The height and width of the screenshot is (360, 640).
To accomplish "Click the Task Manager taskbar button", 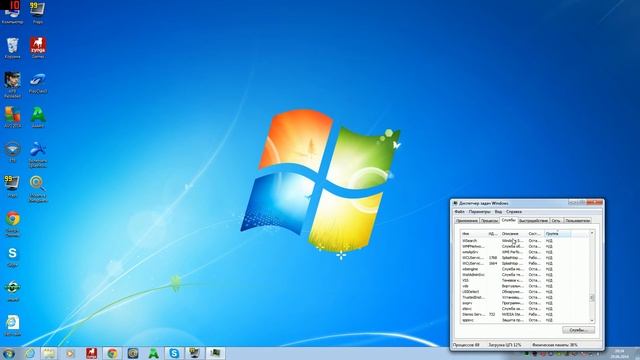I will coord(215,353).
